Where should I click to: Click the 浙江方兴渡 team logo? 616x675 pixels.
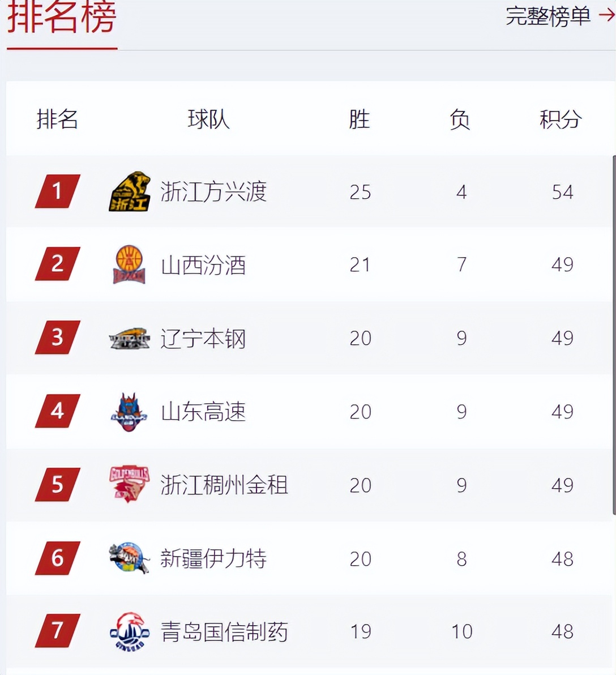click(x=130, y=191)
